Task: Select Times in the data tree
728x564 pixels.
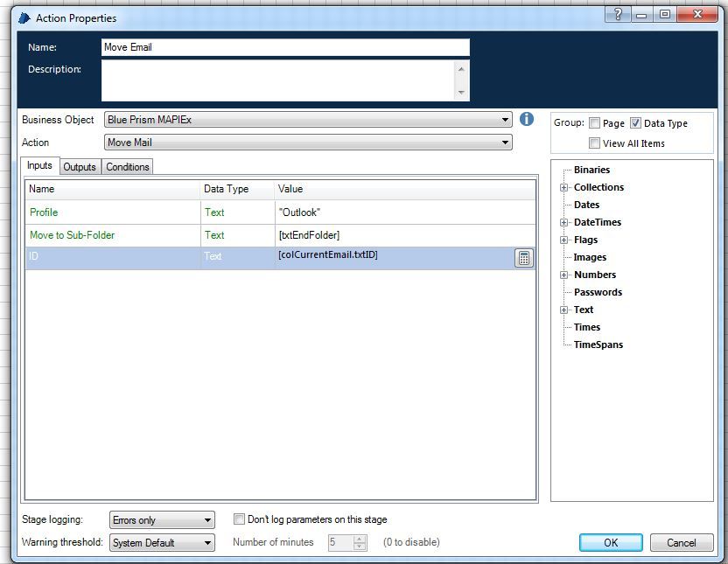Action: 587,327
